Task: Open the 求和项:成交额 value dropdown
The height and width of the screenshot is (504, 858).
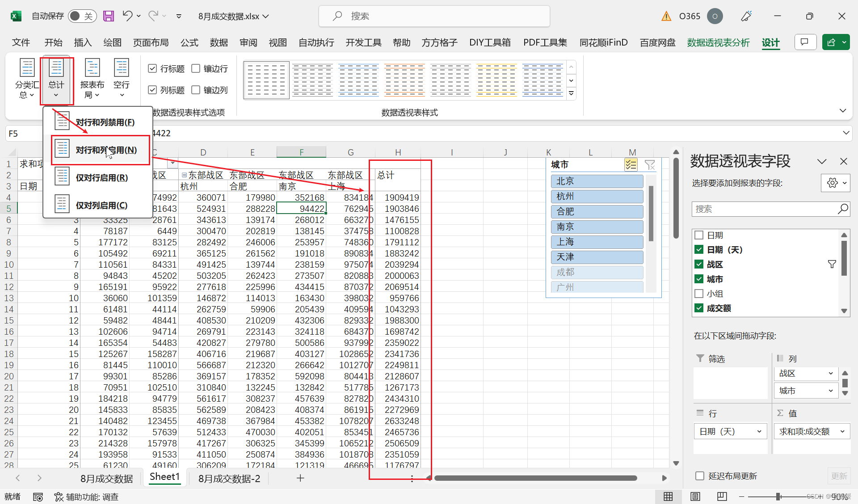Action: click(842, 432)
